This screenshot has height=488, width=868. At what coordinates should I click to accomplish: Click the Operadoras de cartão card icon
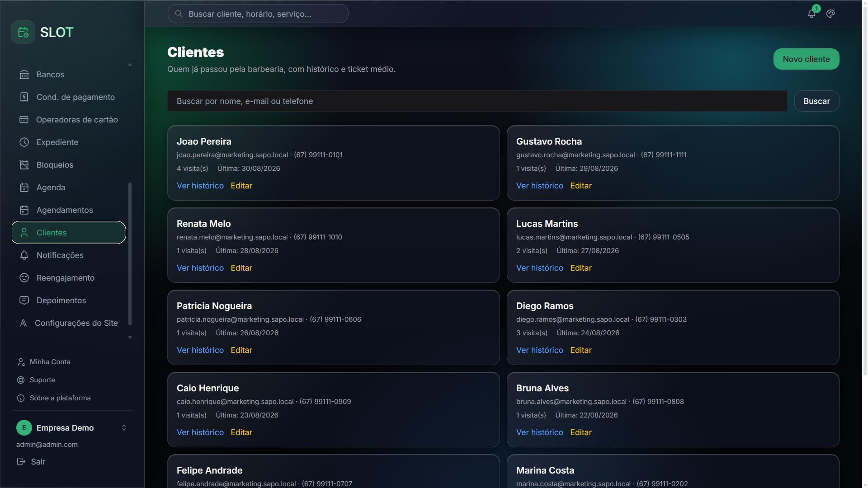(x=24, y=120)
